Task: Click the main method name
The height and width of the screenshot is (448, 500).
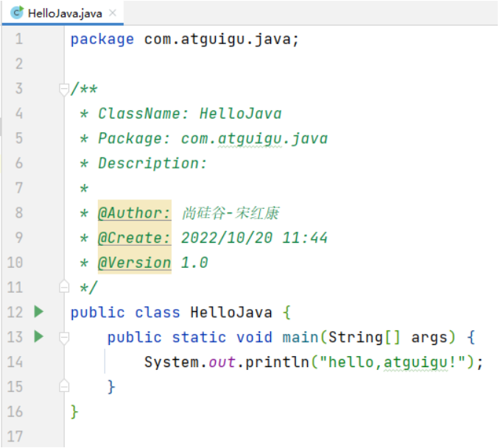Action: coord(300,338)
